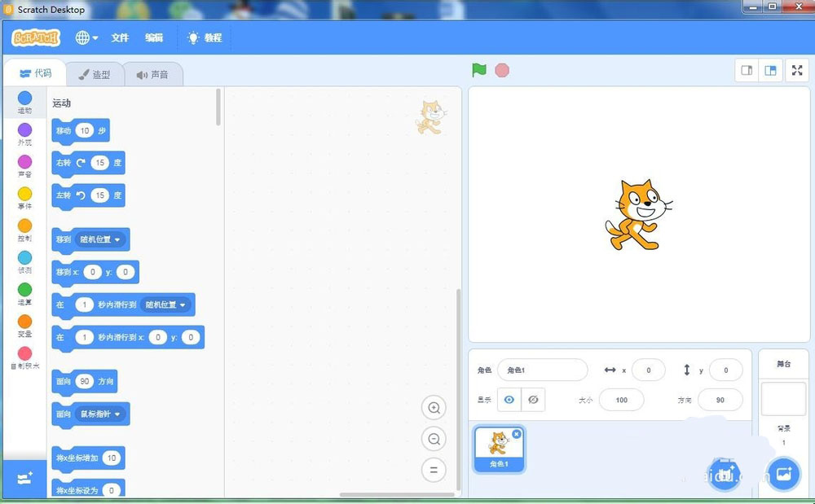
Task: Stop the project with the red button
Action: [x=502, y=70]
